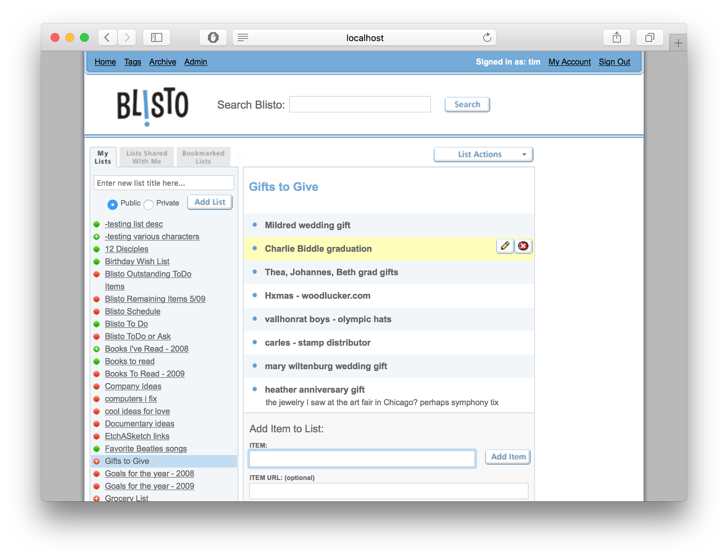
Task: Focus the Search Blisto text field
Action: pyautogui.click(x=360, y=104)
